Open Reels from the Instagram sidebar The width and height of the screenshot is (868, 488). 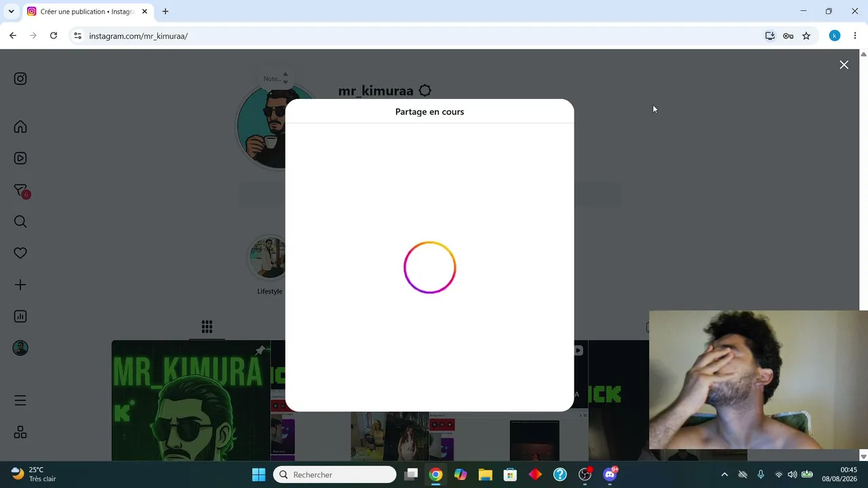[20, 158]
